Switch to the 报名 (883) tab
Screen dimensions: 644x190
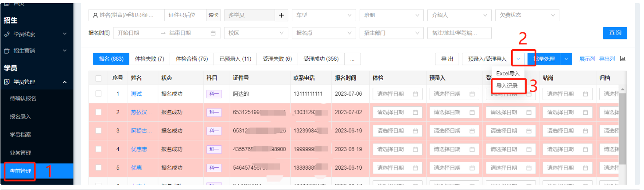click(x=111, y=59)
